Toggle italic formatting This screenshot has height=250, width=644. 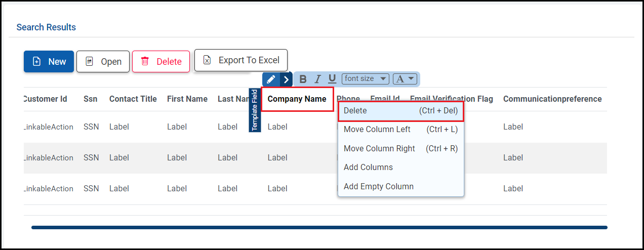(x=317, y=79)
